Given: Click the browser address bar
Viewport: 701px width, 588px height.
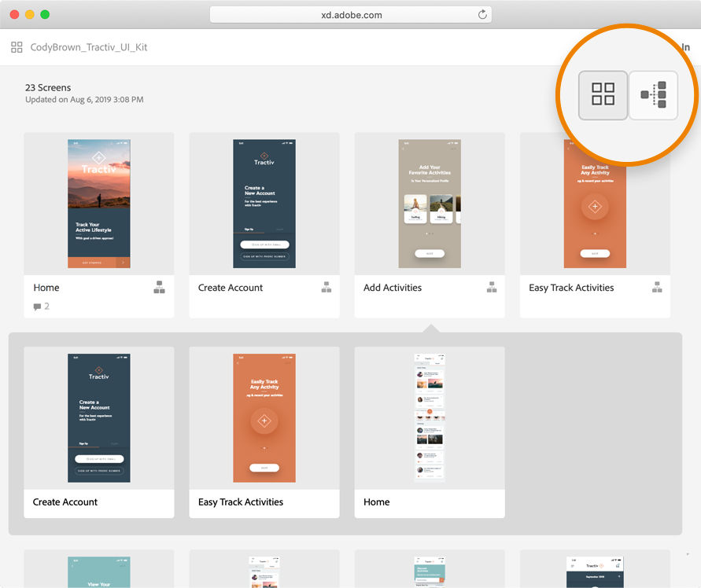Looking at the screenshot, I should click(x=349, y=14).
